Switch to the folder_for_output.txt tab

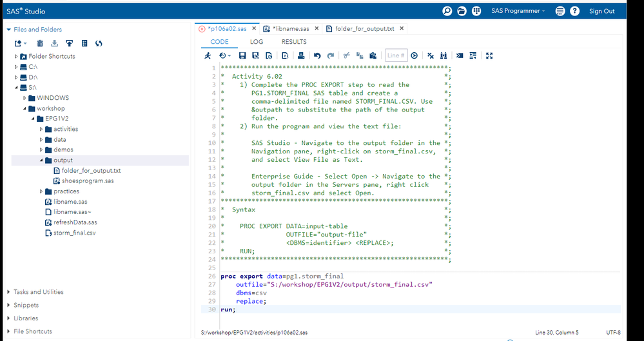click(x=365, y=29)
